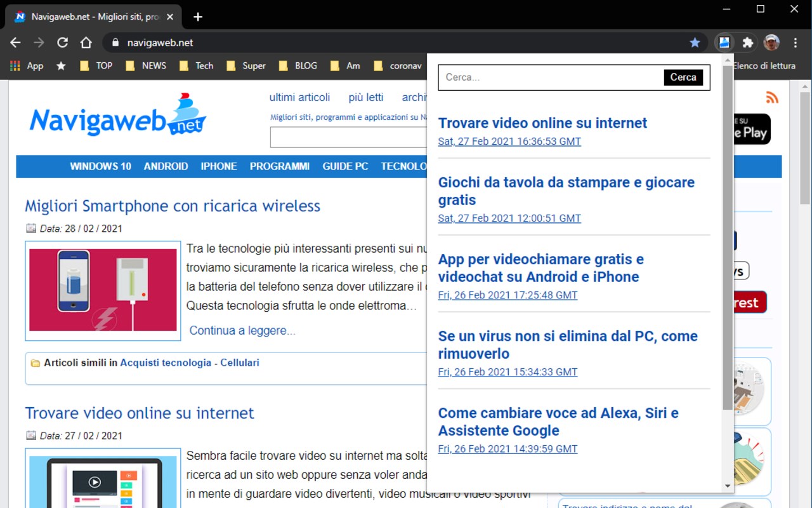This screenshot has height=508, width=812.
Task: Open Chrome three-dot menu
Action: pos(796,43)
